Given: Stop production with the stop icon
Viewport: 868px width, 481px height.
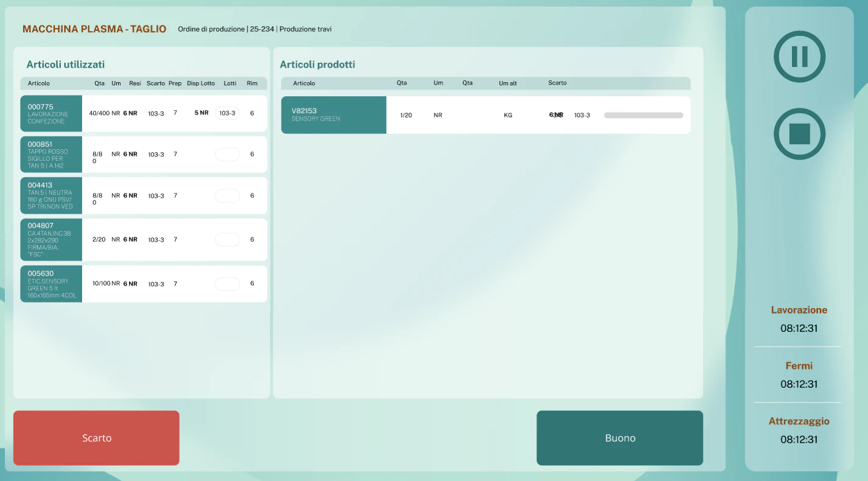Looking at the screenshot, I should pyautogui.click(x=799, y=134).
